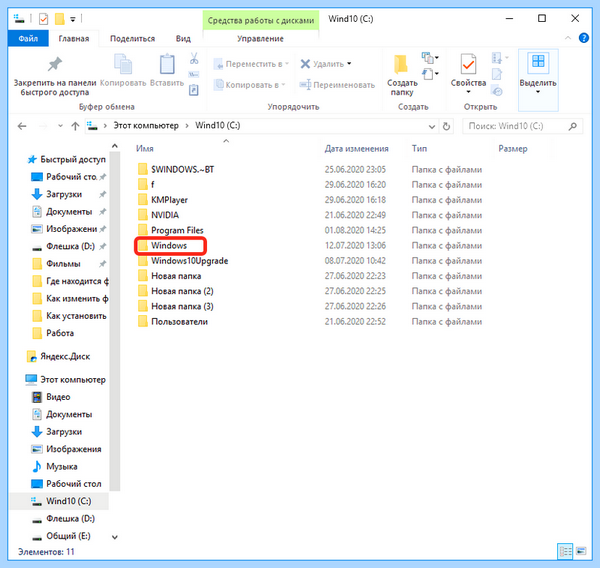Click the Create folder icon
Viewport: 600px width, 568px height.
tap(401, 64)
